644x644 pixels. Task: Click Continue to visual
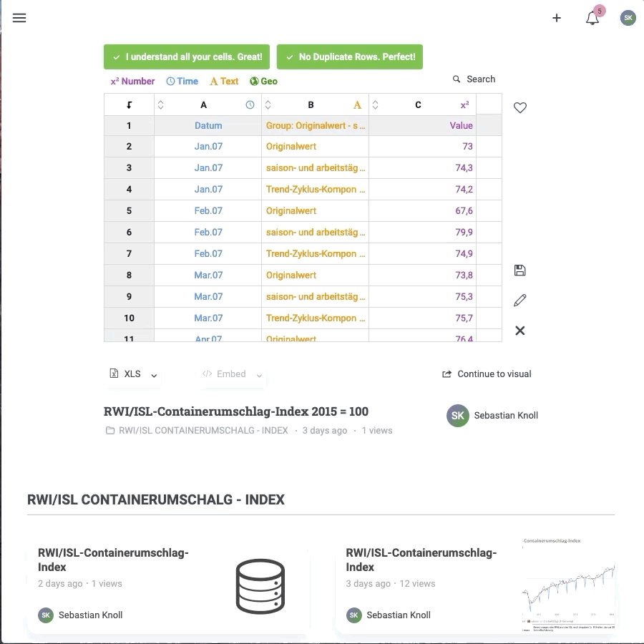coord(487,374)
